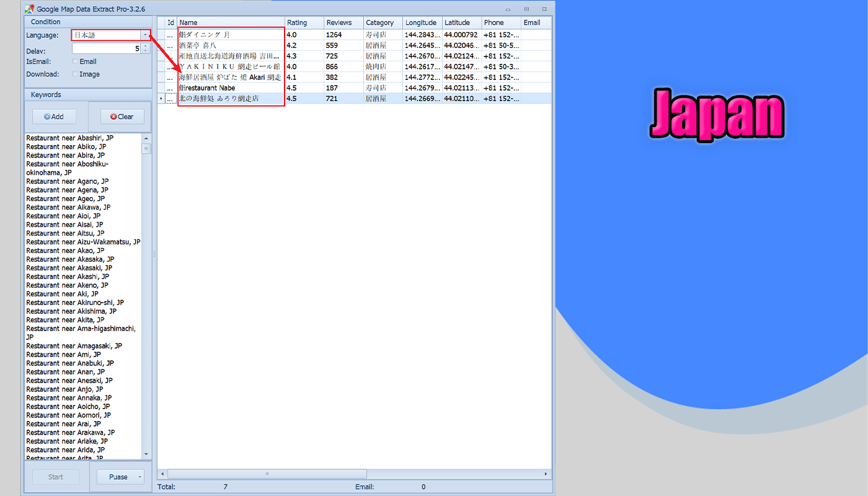
Task: Click the Google Maps app icon in title bar
Action: pos(29,9)
